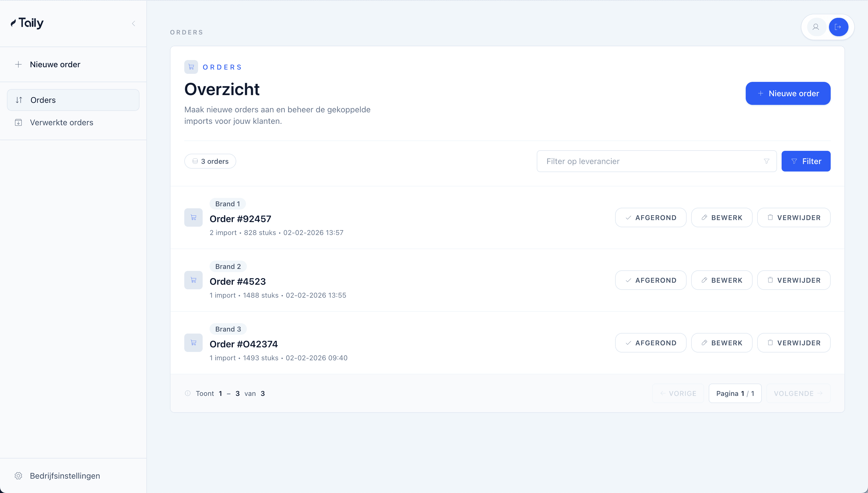
Task: Mark Order #4523 as afgerond
Action: pos(650,280)
